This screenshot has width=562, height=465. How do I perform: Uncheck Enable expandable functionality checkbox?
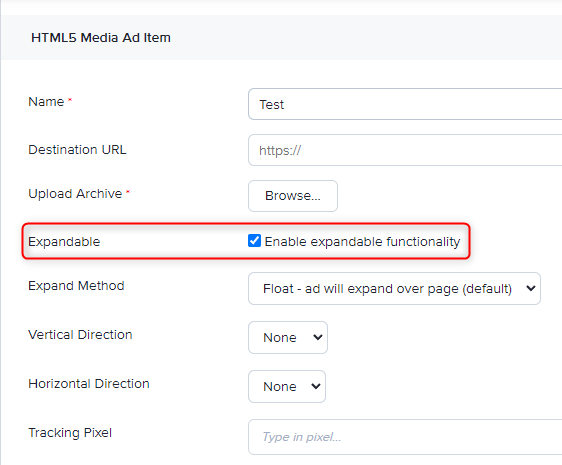pos(254,241)
